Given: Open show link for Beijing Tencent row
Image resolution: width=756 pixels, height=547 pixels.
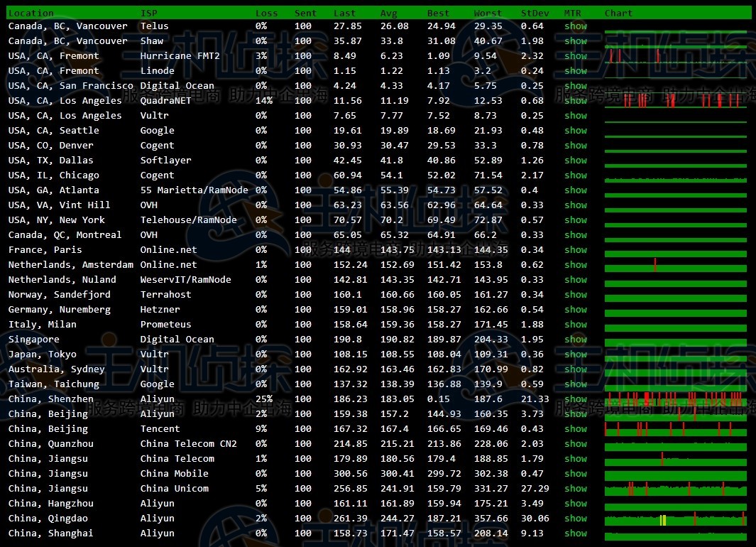Looking at the screenshot, I should click(576, 429).
